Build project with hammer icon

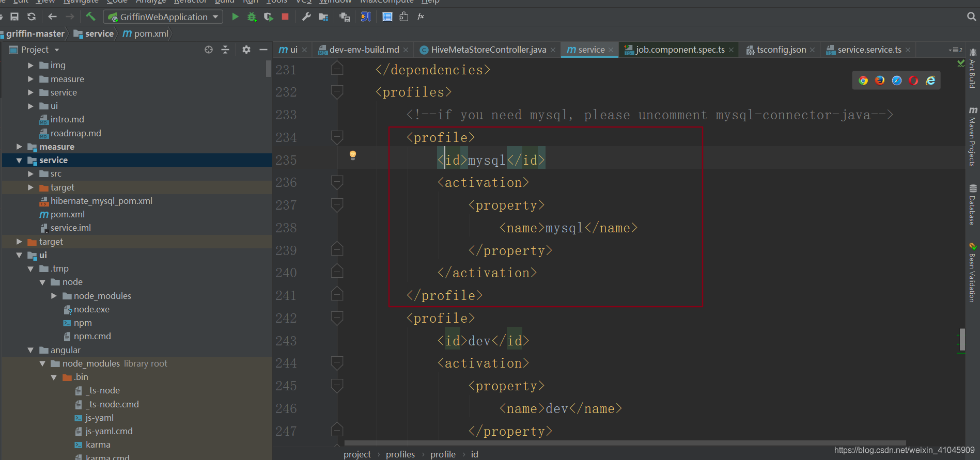tap(90, 17)
